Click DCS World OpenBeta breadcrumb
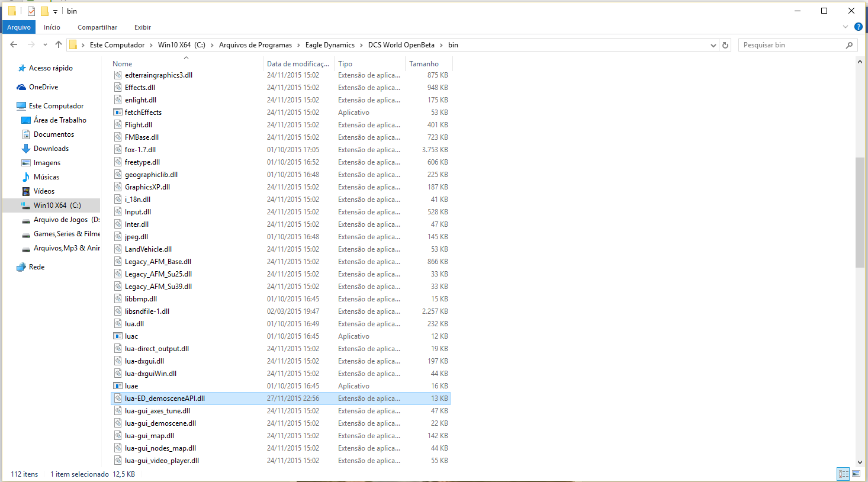 click(x=401, y=45)
